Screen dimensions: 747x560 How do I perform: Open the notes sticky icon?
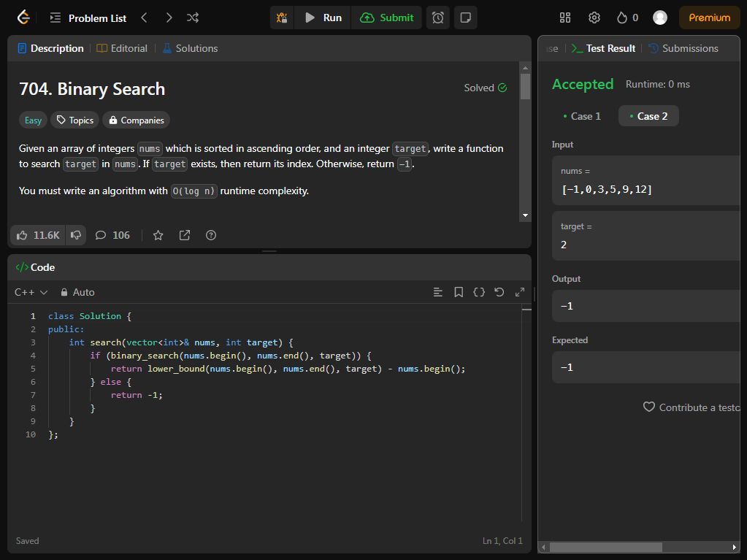[x=465, y=18]
